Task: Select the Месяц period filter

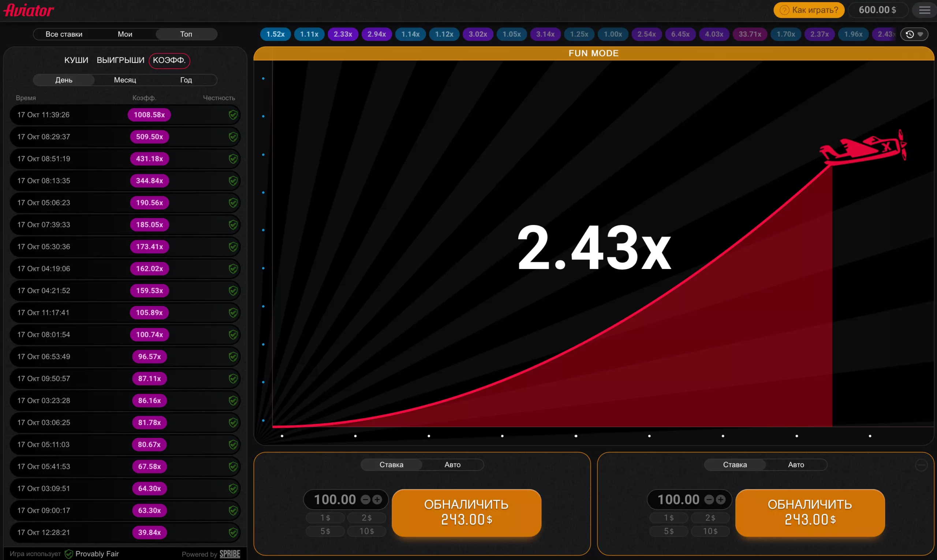Action: point(125,80)
